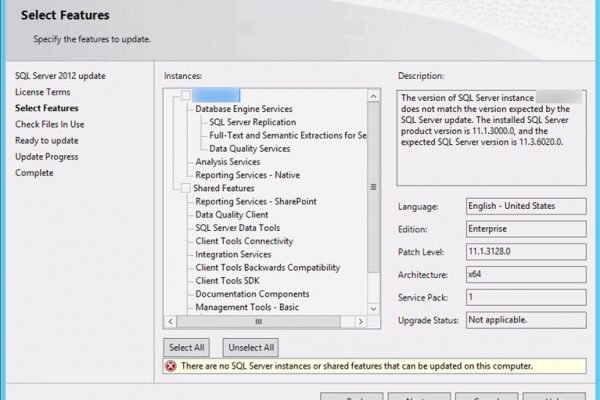Viewport: 600px width, 400px height.
Task: Select Shared Features label in tree
Action: (223, 188)
